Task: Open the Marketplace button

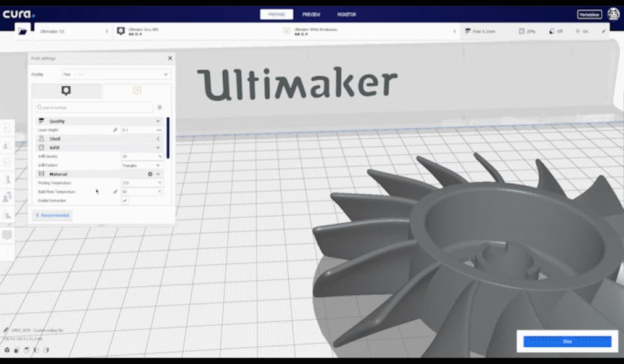Action: point(589,14)
